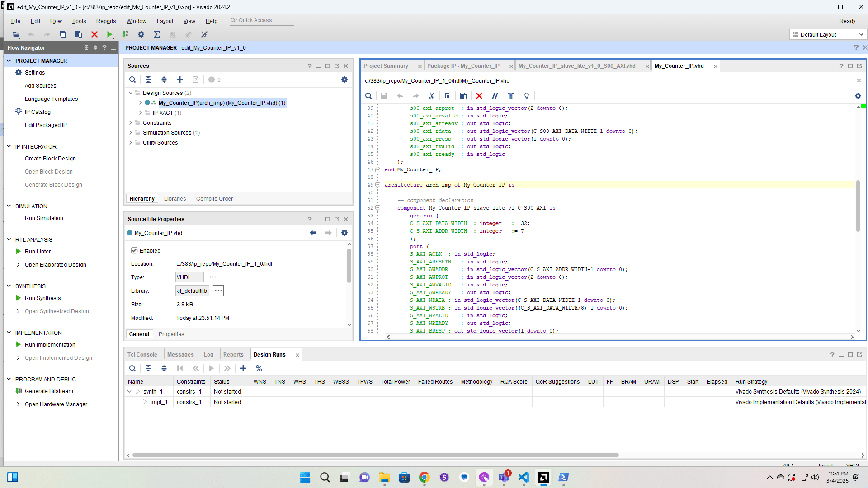The height and width of the screenshot is (488, 868).
Task: Click the sigma Reports toolbar icon
Action: point(157,34)
